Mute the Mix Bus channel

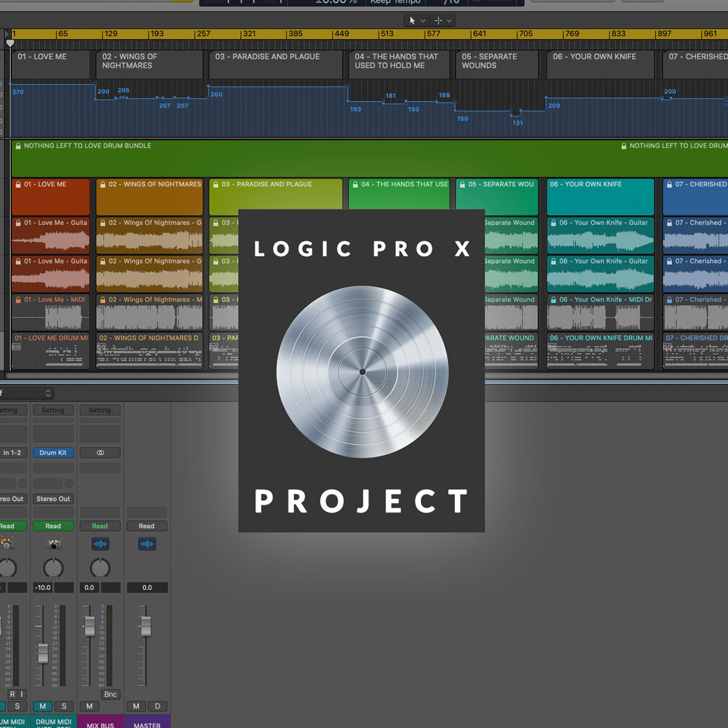(x=89, y=706)
